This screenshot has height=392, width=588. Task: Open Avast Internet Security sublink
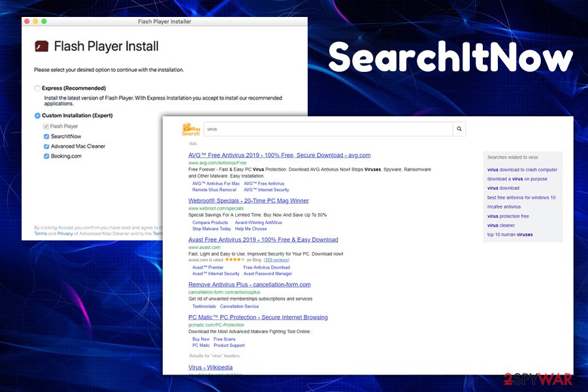point(216,274)
